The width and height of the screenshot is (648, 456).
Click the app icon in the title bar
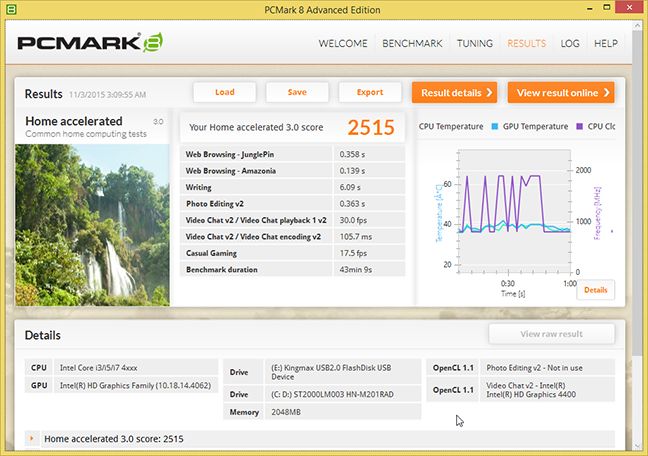(x=11, y=9)
